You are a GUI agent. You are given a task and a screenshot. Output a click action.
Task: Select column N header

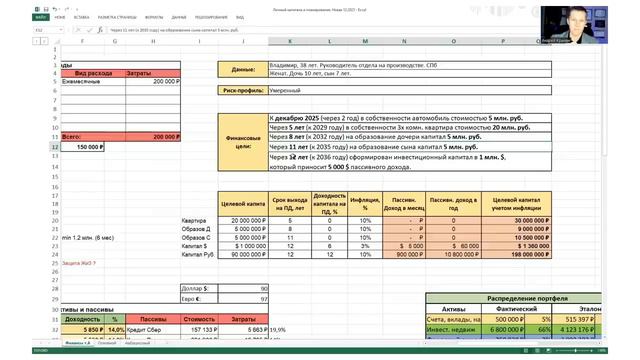pos(404,41)
